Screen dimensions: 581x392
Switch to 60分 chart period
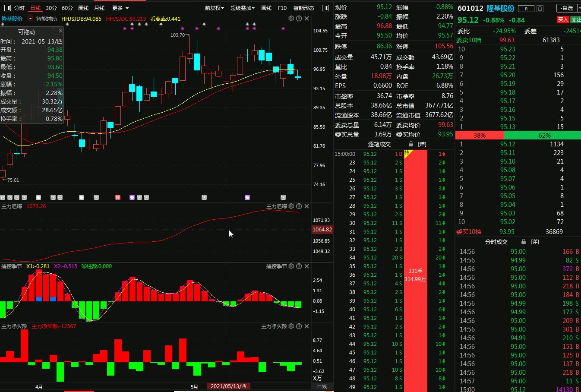tap(67, 8)
